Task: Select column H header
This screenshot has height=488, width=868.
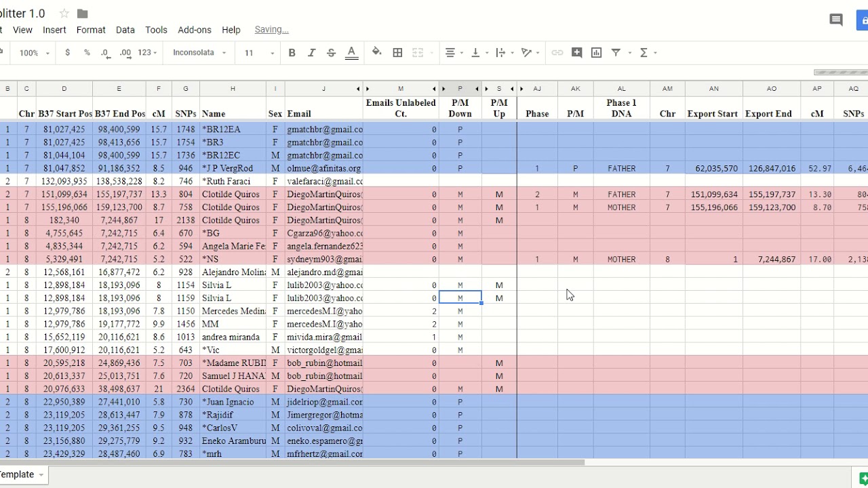Action: coord(233,89)
